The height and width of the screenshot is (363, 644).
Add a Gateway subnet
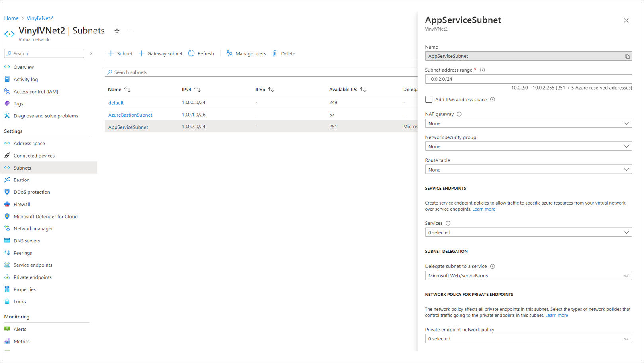tap(161, 53)
